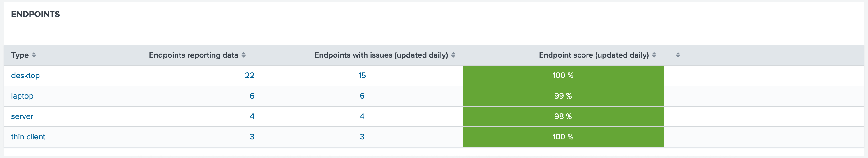Click the 22 desktop endpoints reporting value

249,76
